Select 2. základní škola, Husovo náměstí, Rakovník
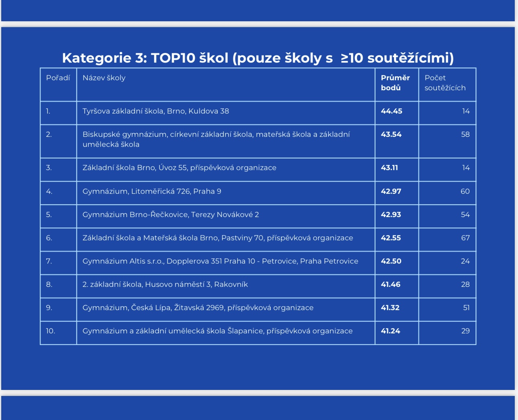518x420 pixels. 165,284
